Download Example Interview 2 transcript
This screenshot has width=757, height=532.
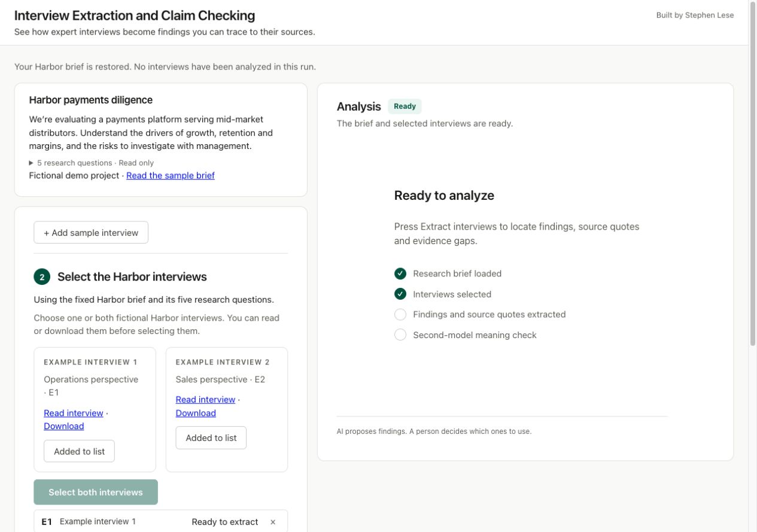pos(196,413)
